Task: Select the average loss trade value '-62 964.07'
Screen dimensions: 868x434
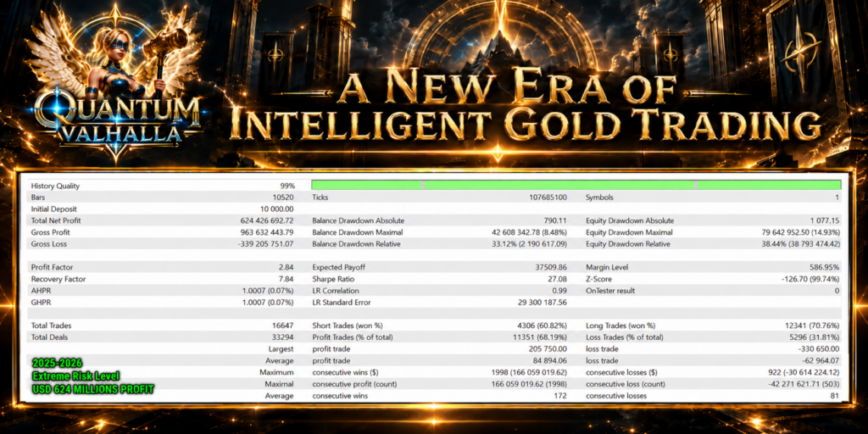Action: pos(821,360)
